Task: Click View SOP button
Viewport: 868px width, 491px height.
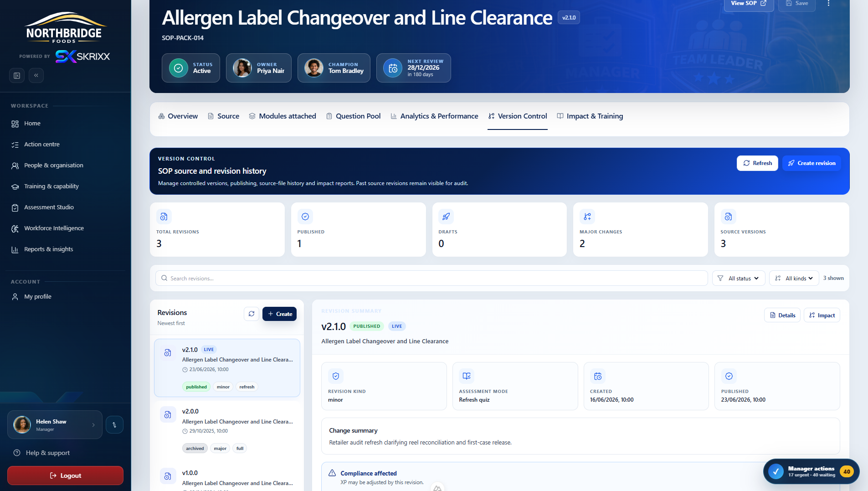Action: pyautogui.click(x=749, y=4)
